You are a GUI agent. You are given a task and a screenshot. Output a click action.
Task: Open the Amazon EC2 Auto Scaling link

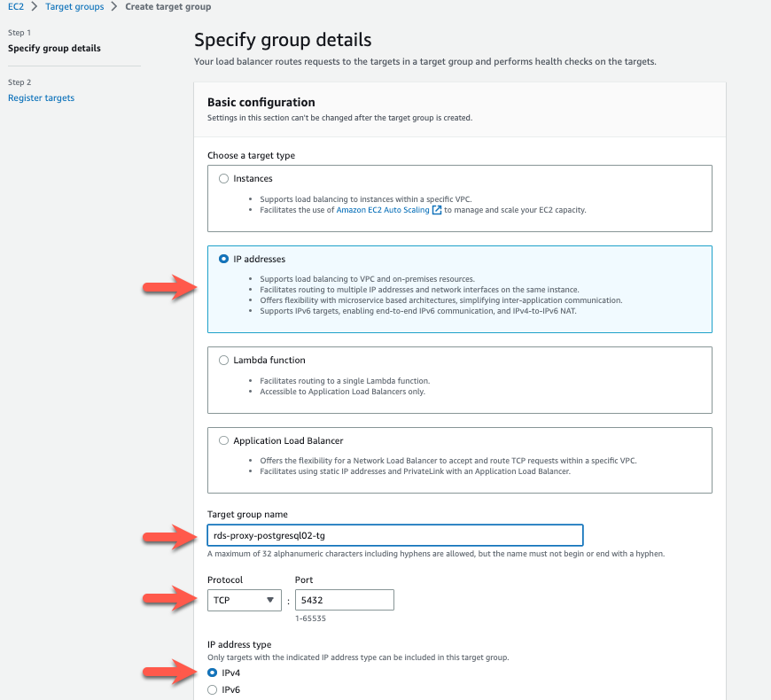(382, 210)
